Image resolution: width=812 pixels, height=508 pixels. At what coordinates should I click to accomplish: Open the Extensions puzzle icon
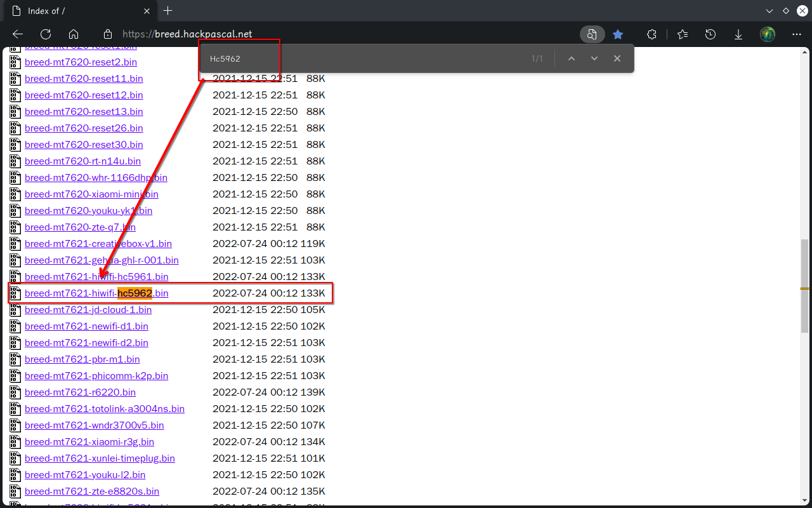tap(652, 34)
